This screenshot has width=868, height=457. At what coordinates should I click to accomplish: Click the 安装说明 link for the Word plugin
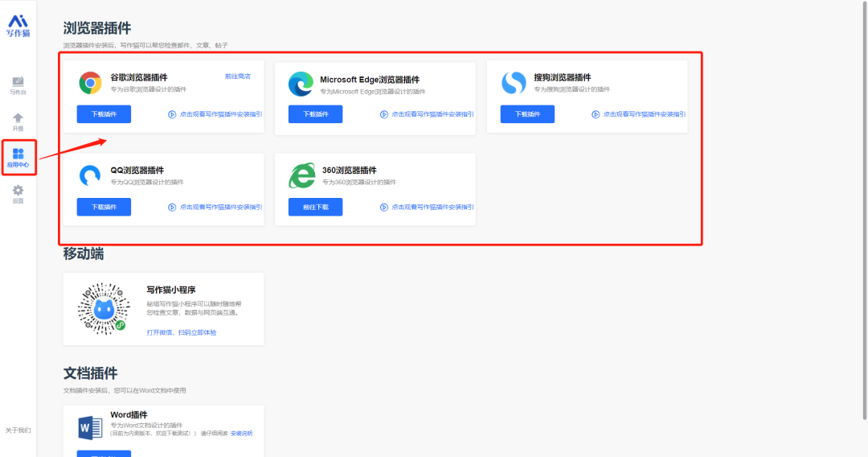[241, 433]
